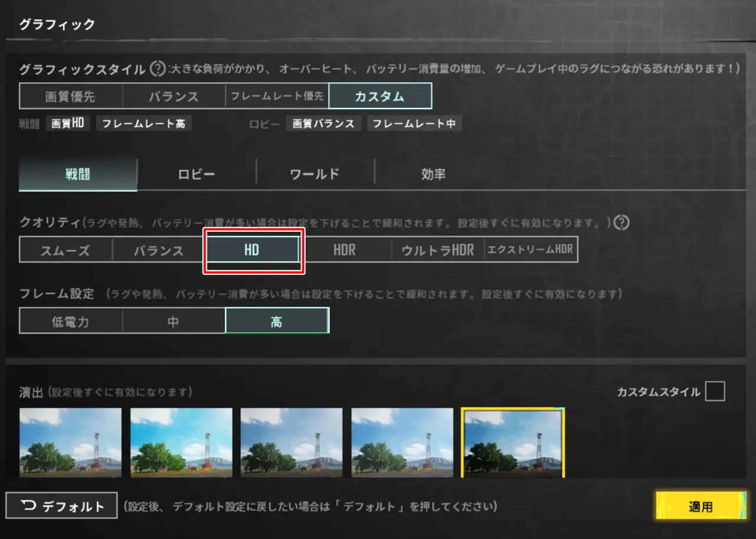Set quality to スムーズ

(x=66, y=250)
